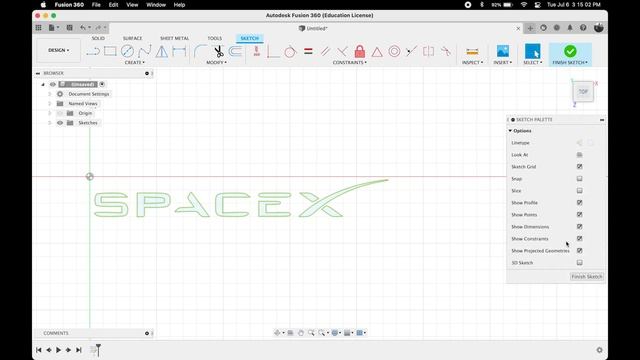640x360 pixels.
Task: Apply the Horizontal/Vertical constraint
Action: click(x=256, y=51)
